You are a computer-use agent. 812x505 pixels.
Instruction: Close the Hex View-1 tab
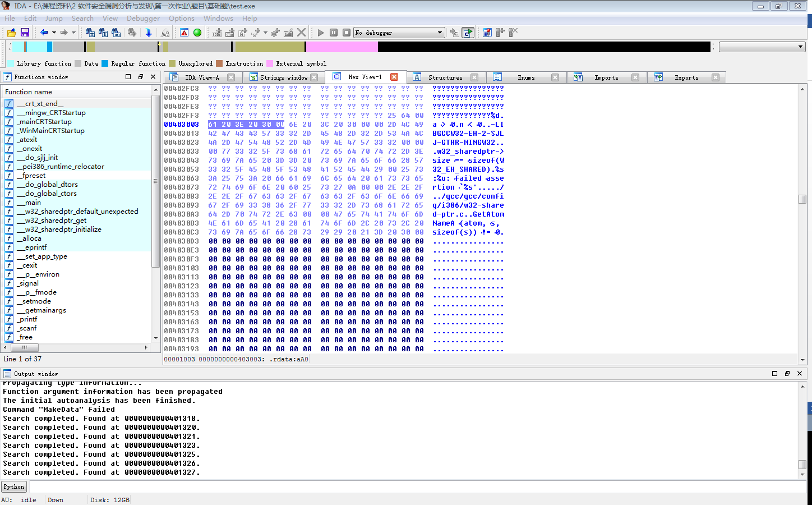click(394, 77)
